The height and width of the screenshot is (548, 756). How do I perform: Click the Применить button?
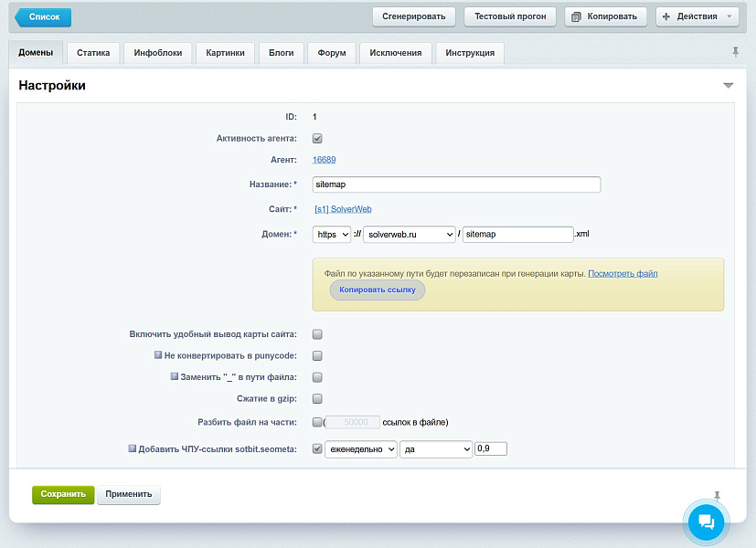point(129,494)
